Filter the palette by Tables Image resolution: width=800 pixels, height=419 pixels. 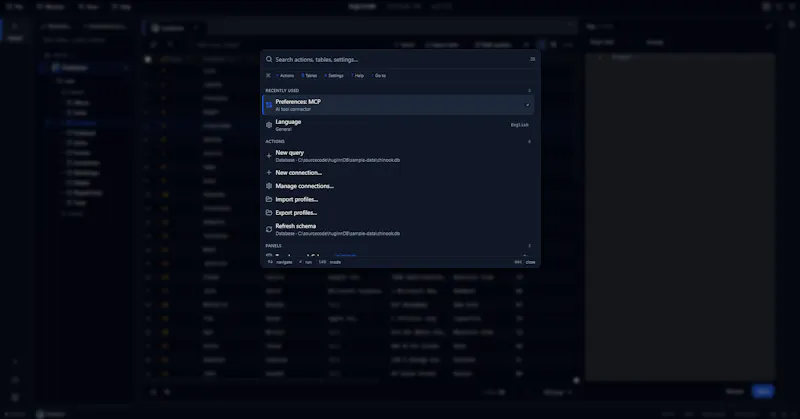pyautogui.click(x=309, y=76)
